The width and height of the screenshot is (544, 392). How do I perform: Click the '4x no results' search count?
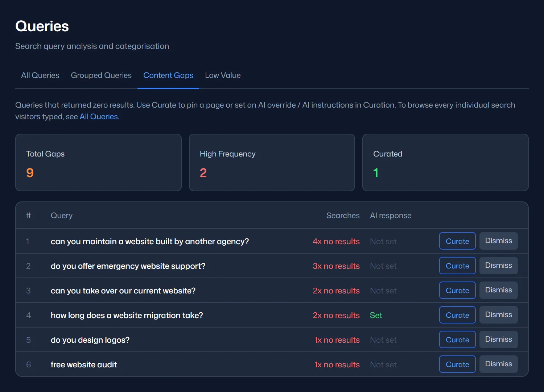click(336, 241)
